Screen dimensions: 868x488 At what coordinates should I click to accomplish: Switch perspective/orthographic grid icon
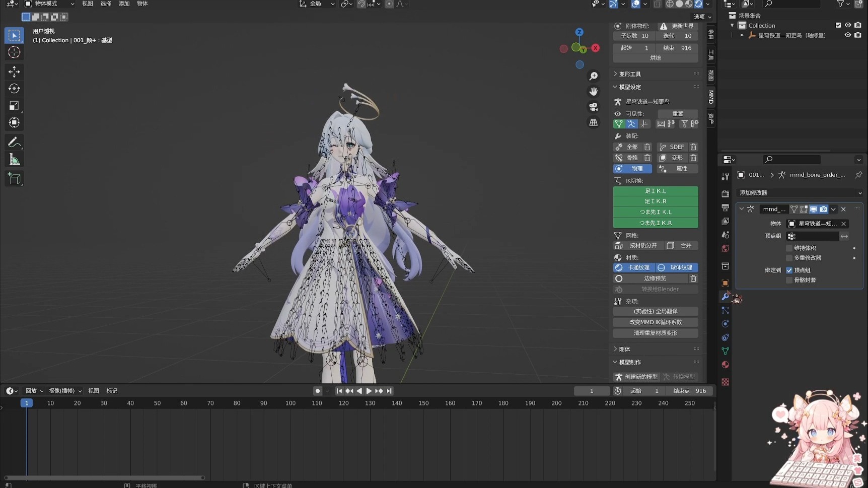(x=594, y=122)
